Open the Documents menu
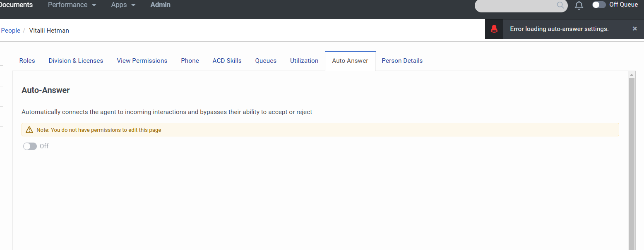 pos(16,5)
